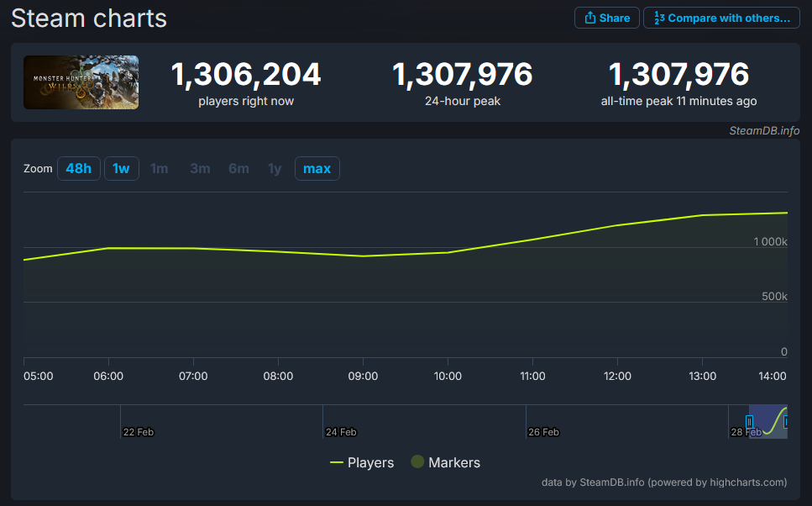812x506 pixels.
Task: Click the green Markers circle swatch
Action: [417, 461]
